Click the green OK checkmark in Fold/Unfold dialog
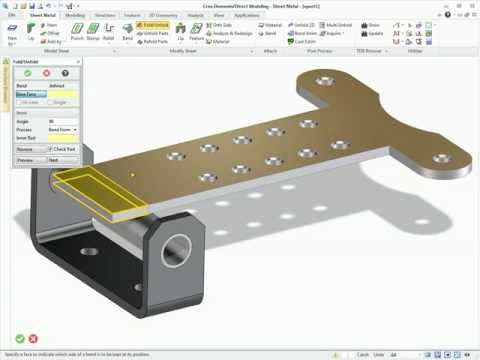480x360 pixels. [28, 73]
